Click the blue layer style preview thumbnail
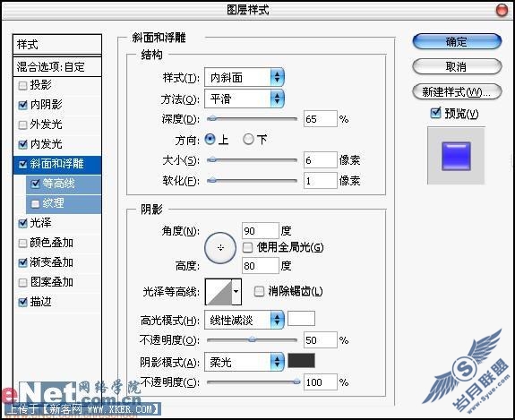The height and width of the screenshot is (420, 515). 456,157
